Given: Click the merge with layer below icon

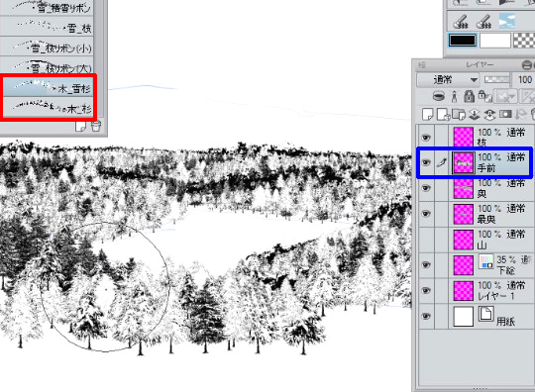Looking at the screenshot, I should [489, 115].
